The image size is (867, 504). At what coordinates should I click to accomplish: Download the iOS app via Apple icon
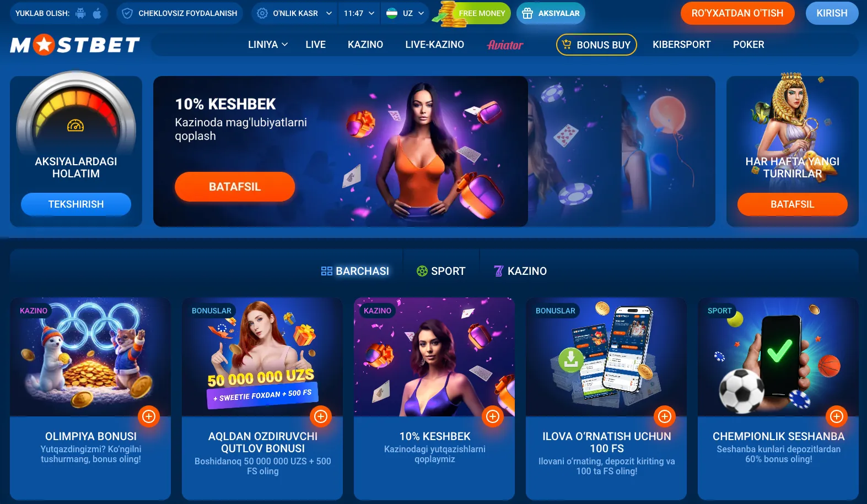pos(97,13)
